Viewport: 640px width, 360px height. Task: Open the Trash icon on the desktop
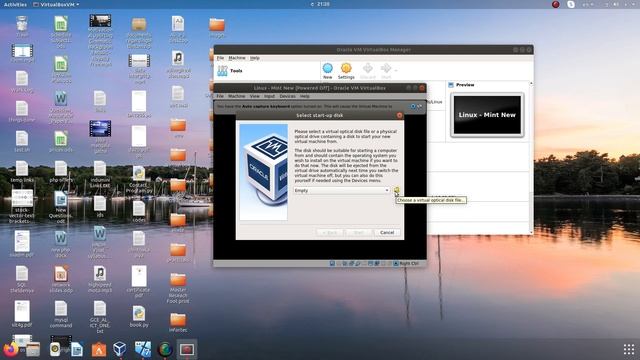coord(22,27)
